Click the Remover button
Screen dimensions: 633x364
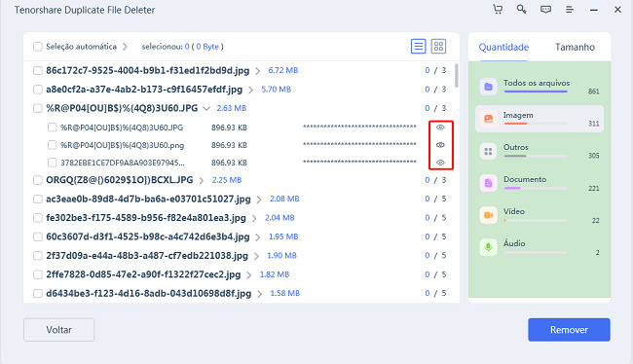570,330
